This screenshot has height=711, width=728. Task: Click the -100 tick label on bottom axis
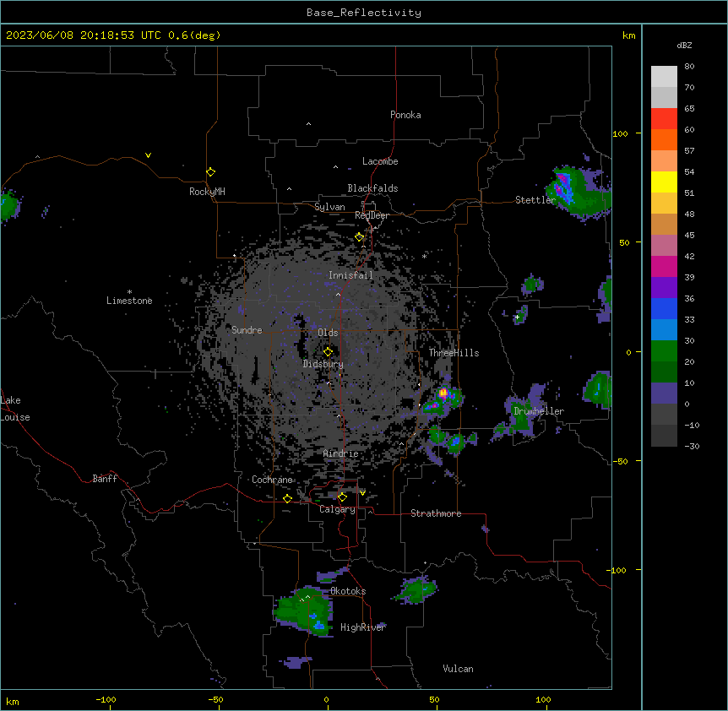106,700
